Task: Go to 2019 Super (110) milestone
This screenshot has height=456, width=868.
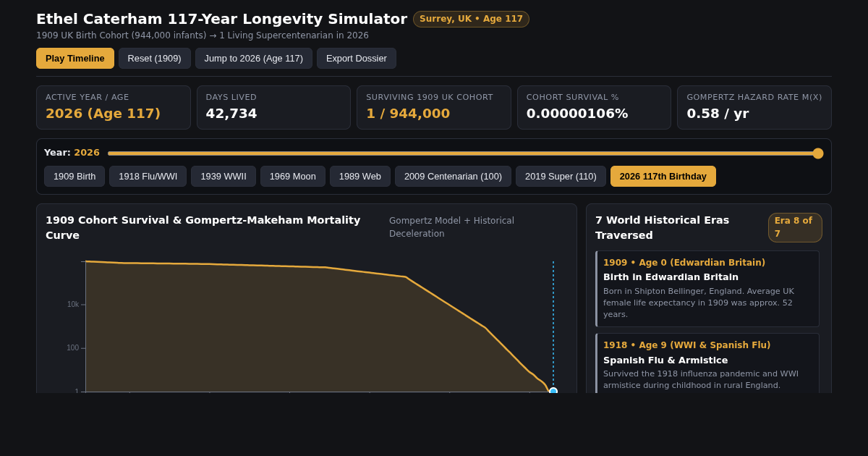Action: click(x=561, y=177)
